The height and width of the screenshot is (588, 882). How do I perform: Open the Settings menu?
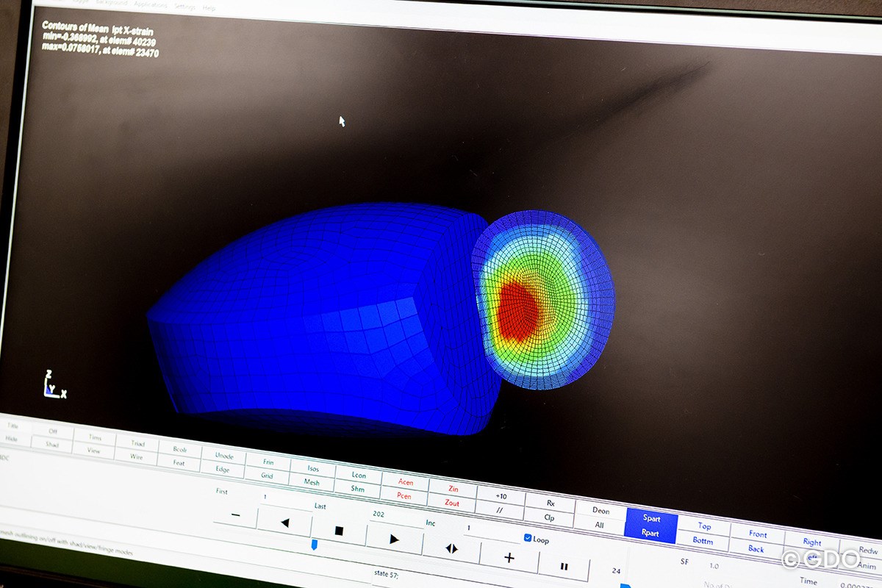[184, 7]
